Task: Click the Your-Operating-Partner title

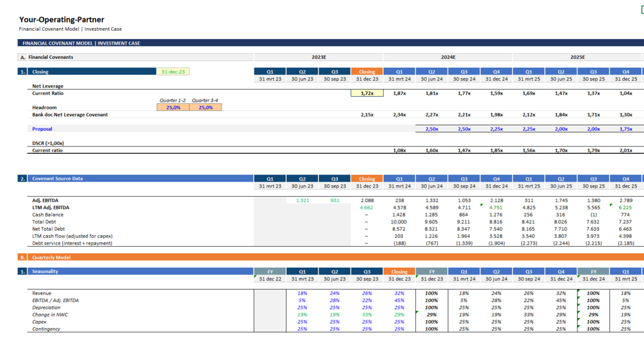Action: [62, 20]
